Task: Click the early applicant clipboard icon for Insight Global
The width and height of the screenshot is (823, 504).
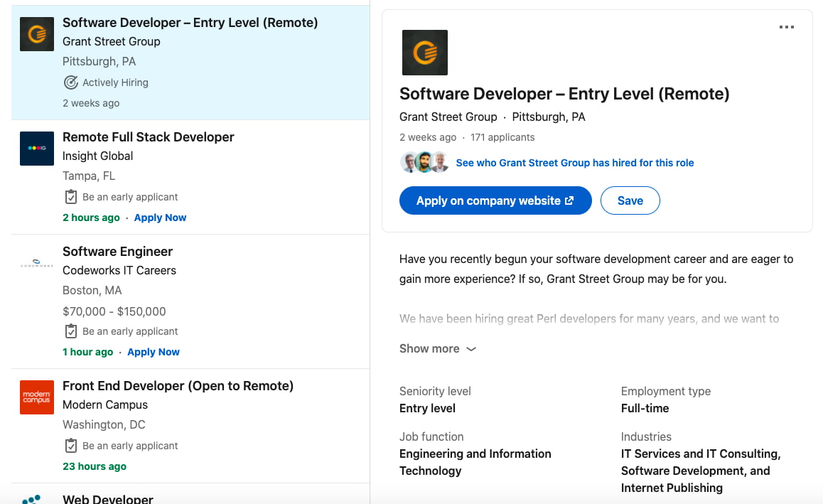Action: 70,196
